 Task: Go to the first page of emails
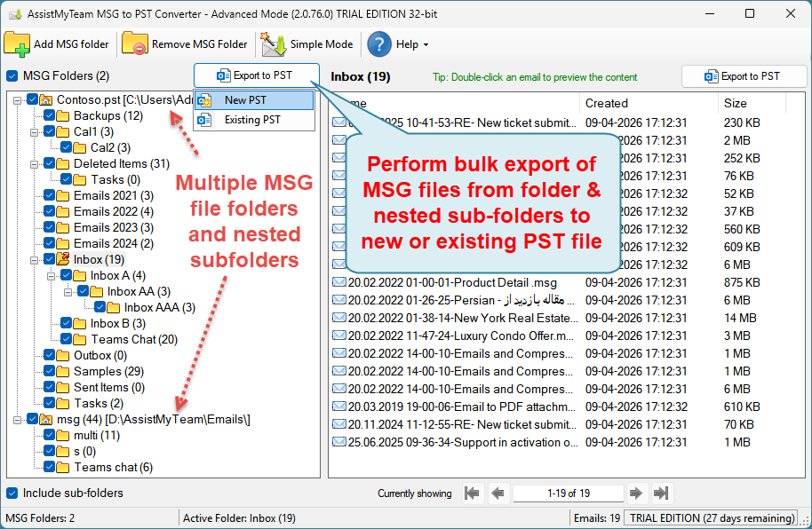click(x=473, y=493)
